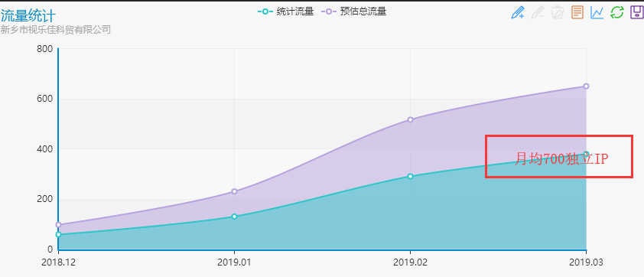644x277 pixels.
Task: Select the 预估总流量 data point at 2019.03
Action: point(586,86)
